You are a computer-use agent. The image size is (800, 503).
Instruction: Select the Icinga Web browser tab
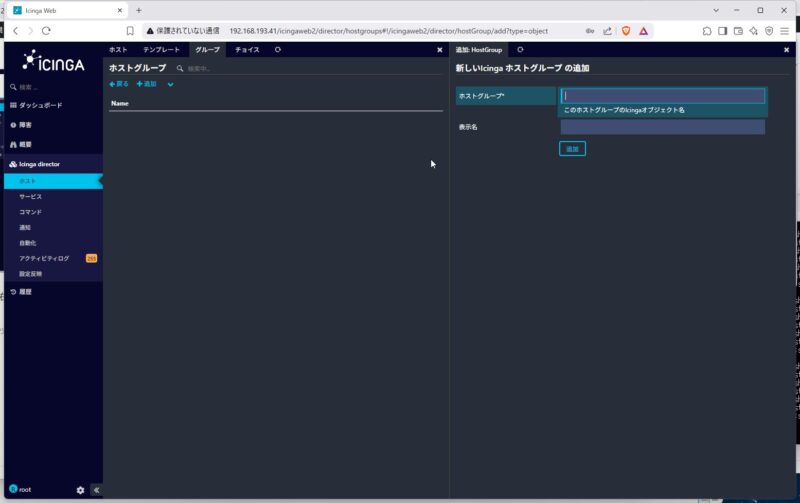click(68, 10)
